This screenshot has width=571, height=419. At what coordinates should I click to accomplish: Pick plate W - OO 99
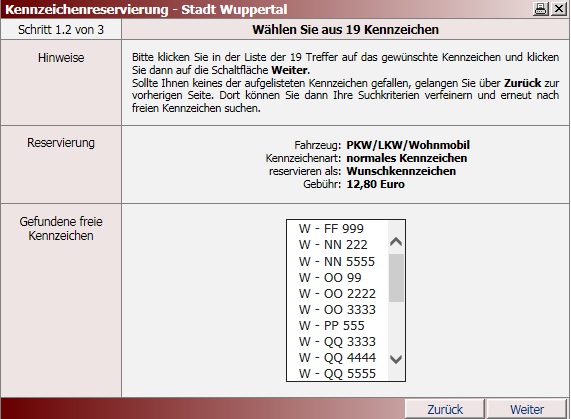click(338, 277)
